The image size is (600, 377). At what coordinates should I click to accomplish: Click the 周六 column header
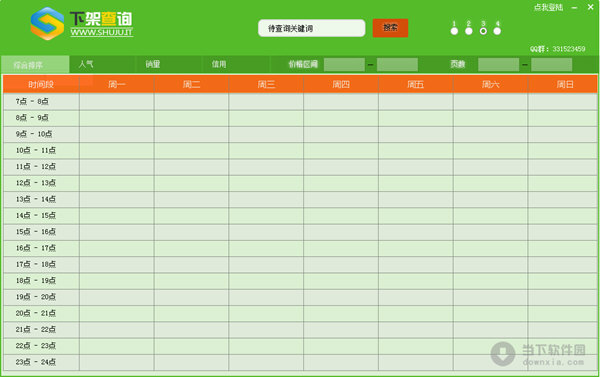491,84
